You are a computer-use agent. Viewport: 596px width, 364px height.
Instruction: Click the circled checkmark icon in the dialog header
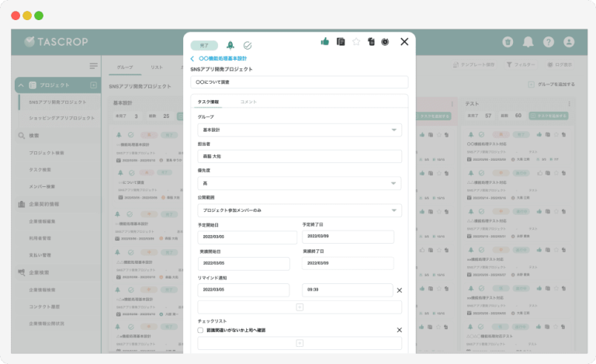[x=248, y=46]
